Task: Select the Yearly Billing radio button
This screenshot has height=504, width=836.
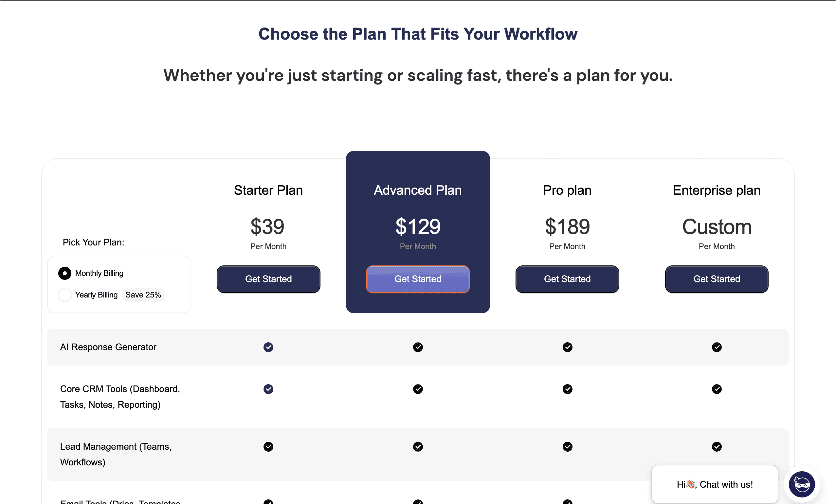Action: pyautogui.click(x=64, y=295)
